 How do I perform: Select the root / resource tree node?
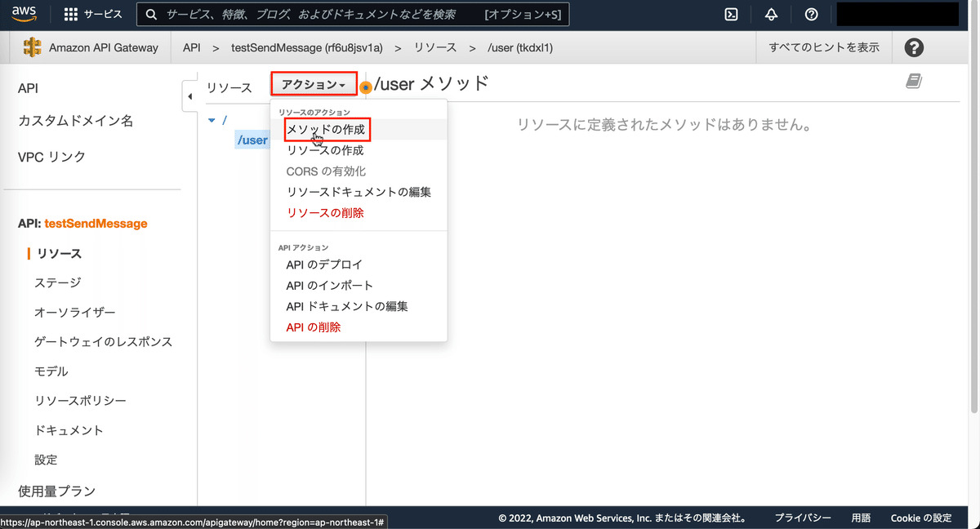(224, 120)
